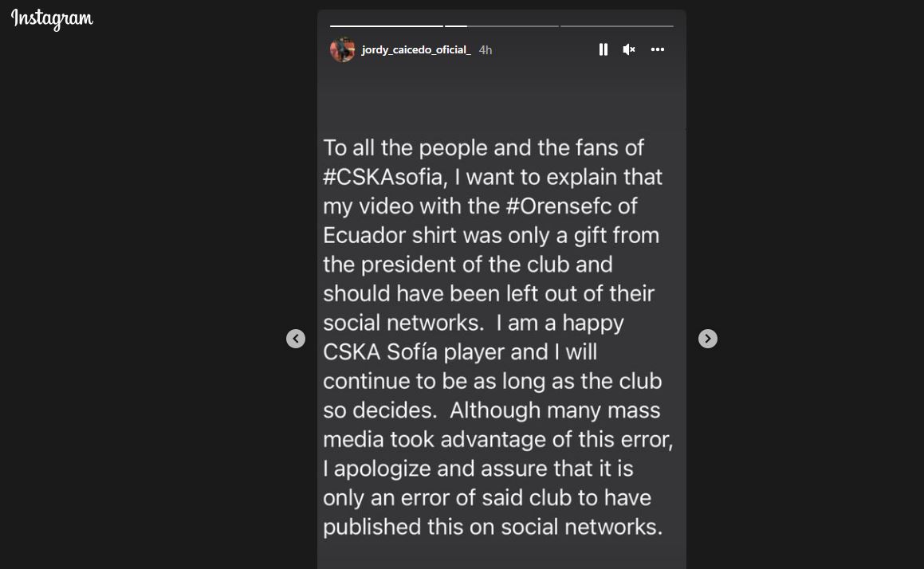Viewport: 924px width, 569px height.
Task: Jump to the first story progress segment
Action: (x=387, y=26)
